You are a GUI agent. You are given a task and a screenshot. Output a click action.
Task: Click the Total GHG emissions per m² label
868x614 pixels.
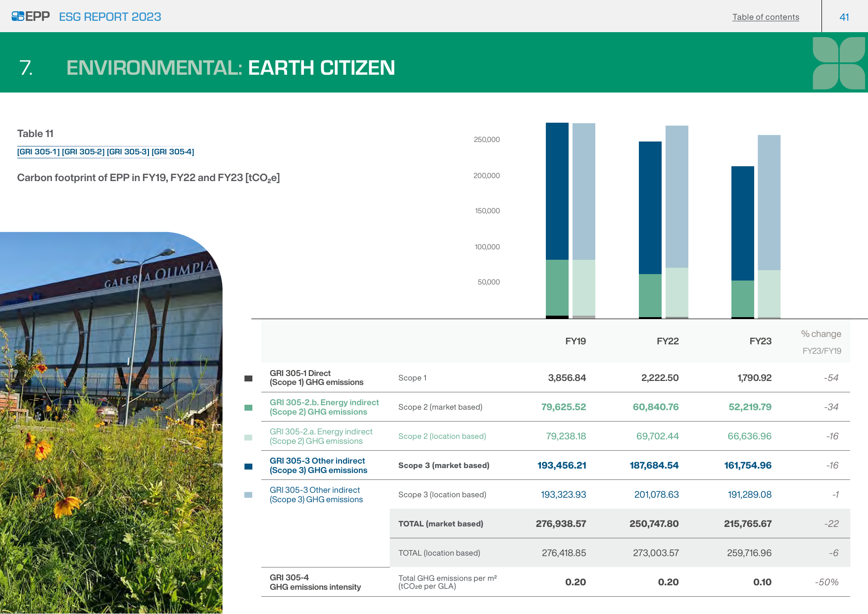[447, 582]
